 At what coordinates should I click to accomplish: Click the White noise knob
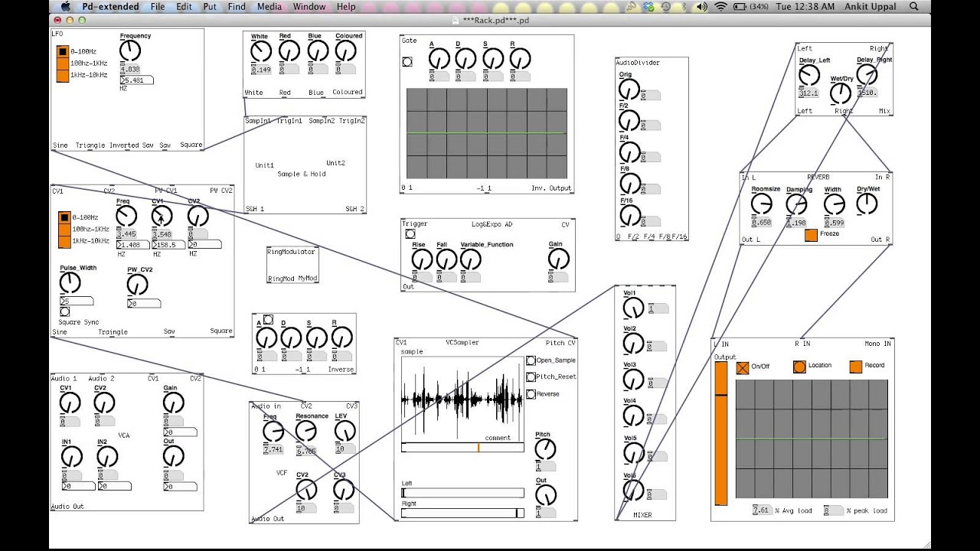261,51
